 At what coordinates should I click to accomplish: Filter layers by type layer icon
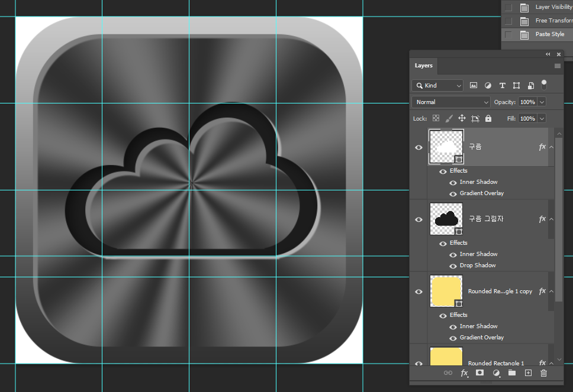pos(502,85)
